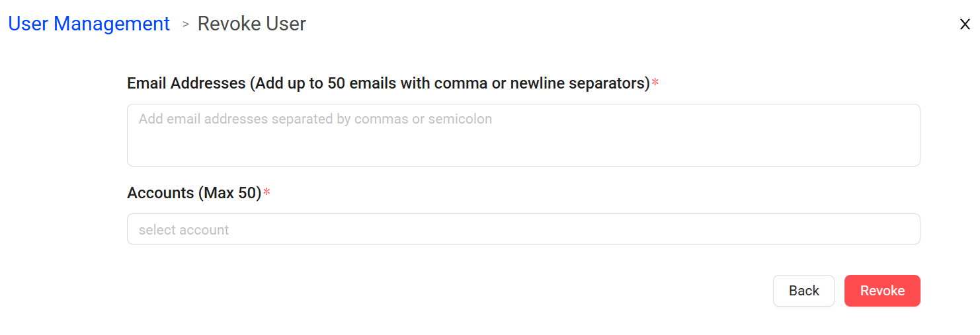The image size is (980, 335).
Task: Click the red asterisk beside Email Addresses
Action: 655,83
